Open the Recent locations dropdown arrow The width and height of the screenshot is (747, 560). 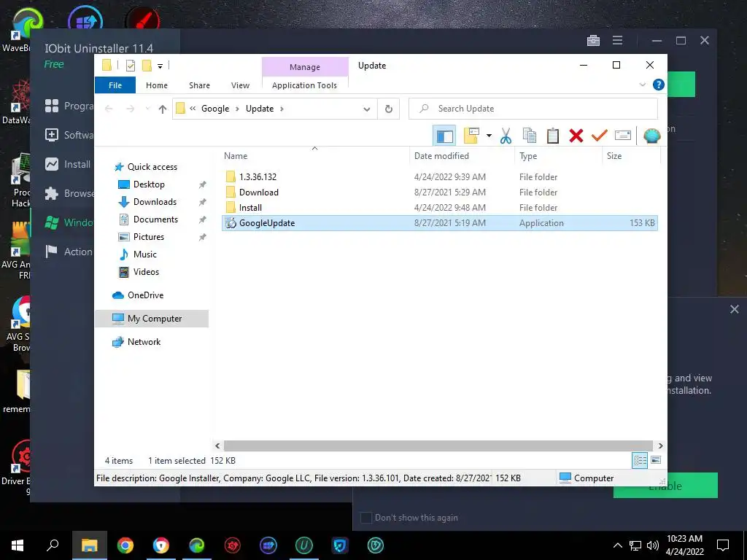(147, 109)
